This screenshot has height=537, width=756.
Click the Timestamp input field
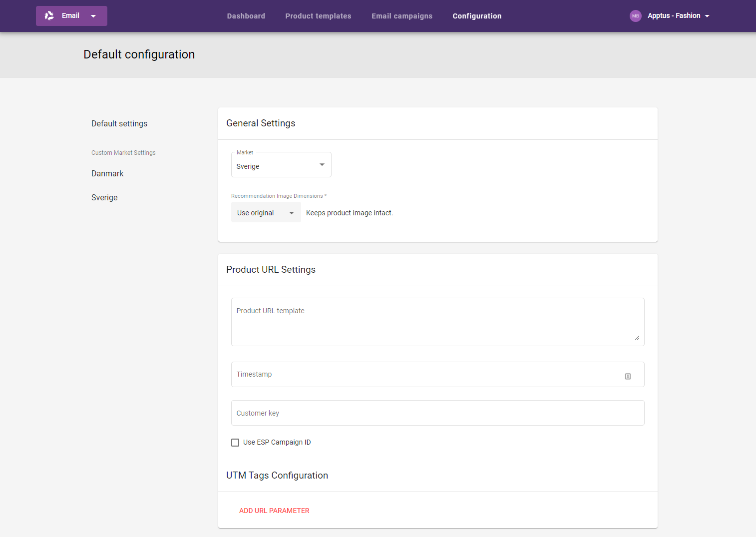(437, 374)
